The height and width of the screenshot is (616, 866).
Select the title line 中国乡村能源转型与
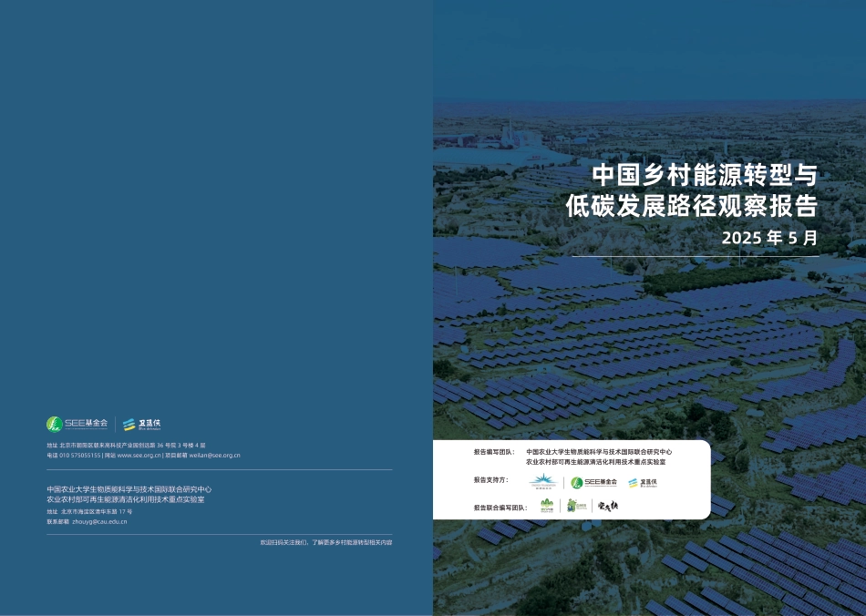tap(705, 175)
